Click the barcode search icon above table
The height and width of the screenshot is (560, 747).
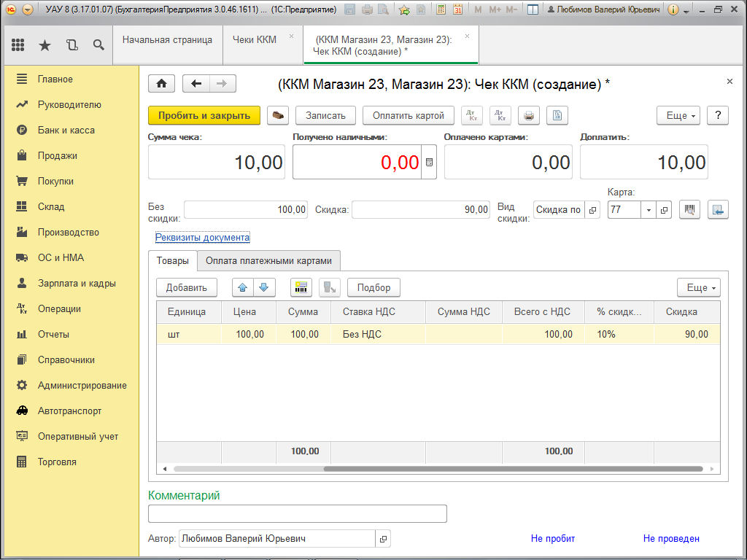click(x=301, y=287)
